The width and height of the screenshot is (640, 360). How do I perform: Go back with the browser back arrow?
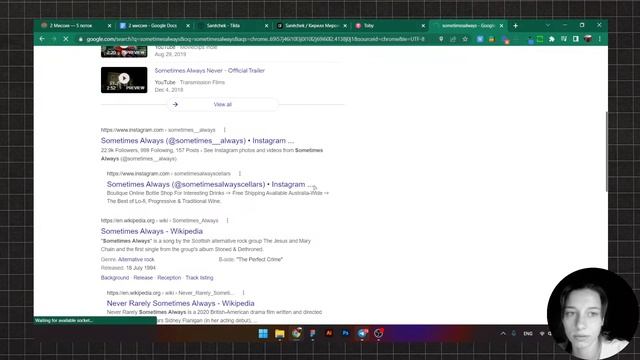(42, 39)
